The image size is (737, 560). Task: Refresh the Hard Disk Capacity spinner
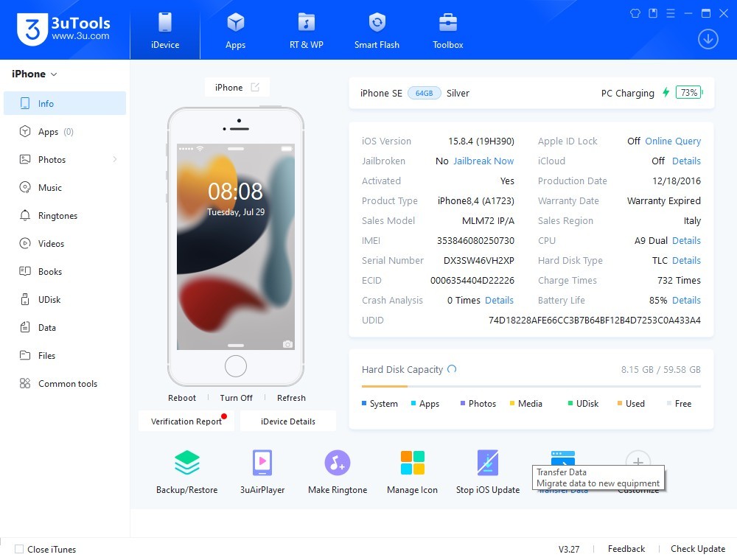coord(452,369)
